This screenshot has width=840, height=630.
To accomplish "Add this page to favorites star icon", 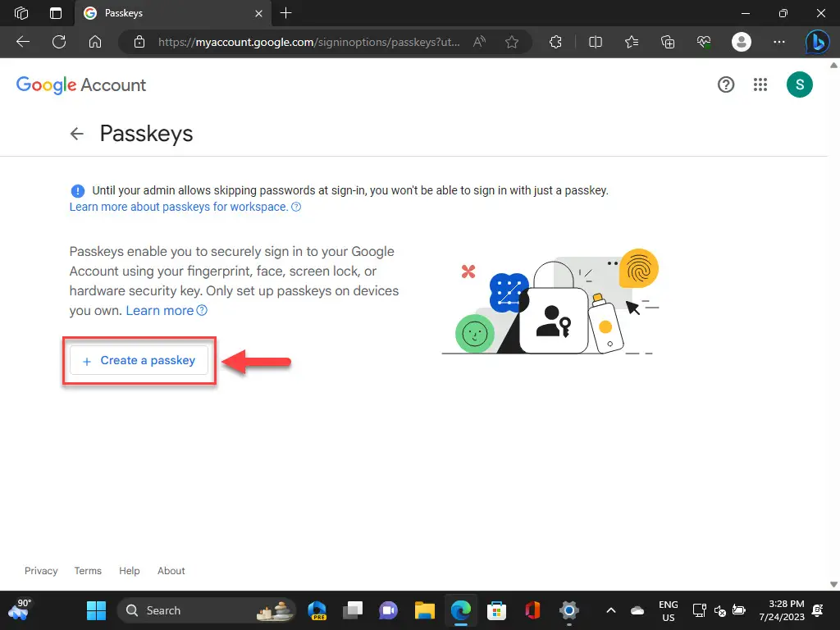I will point(512,42).
